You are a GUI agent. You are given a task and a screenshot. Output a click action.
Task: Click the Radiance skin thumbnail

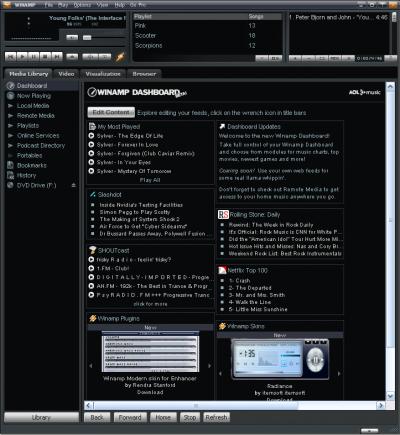point(280,360)
